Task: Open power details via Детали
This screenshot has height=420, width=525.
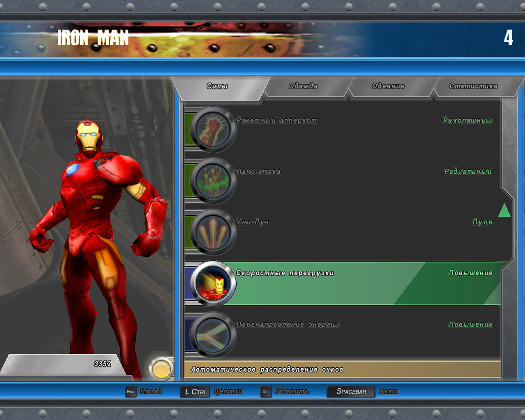Action: [228, 391]
